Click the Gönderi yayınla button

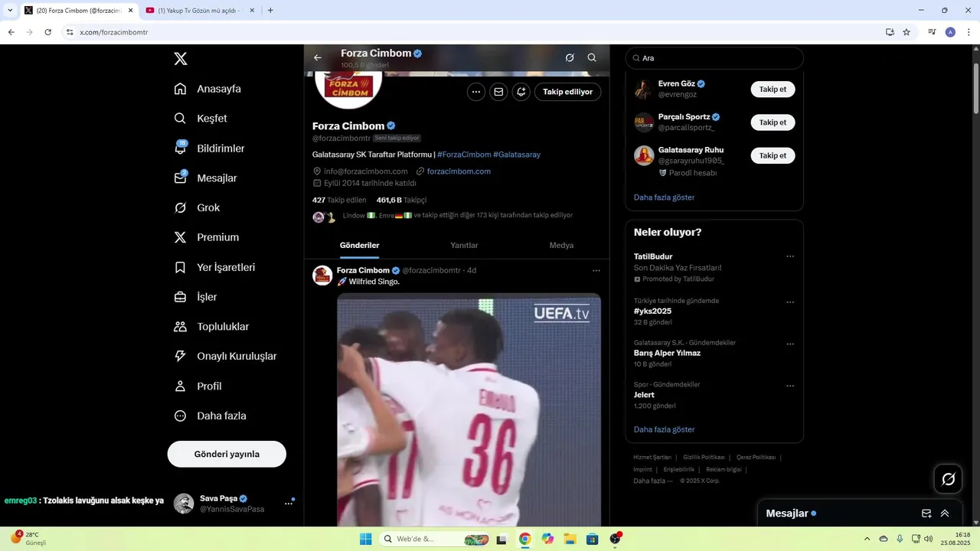[x=227, y=454]
